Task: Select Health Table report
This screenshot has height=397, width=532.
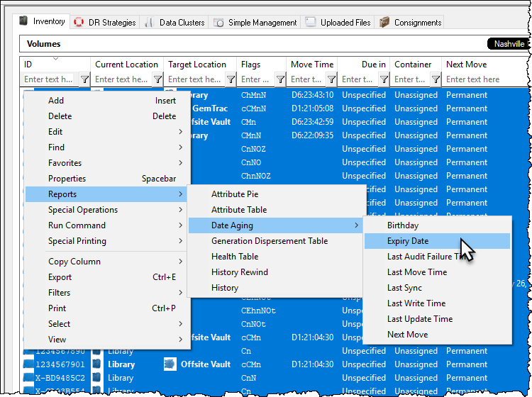Action: [x=276, y=257]
